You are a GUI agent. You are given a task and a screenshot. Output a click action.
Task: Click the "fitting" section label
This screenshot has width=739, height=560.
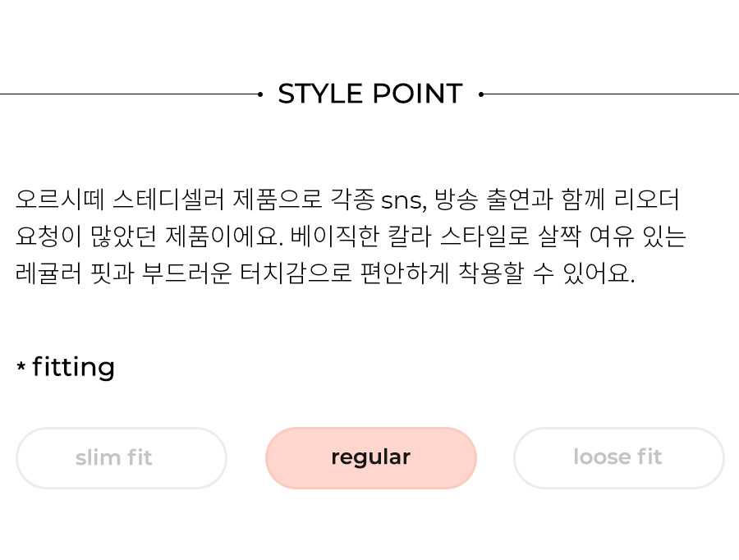(73, 367)
